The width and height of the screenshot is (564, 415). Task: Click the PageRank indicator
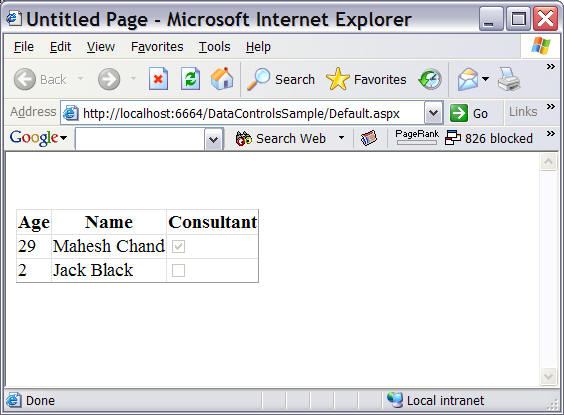point(417,137)
